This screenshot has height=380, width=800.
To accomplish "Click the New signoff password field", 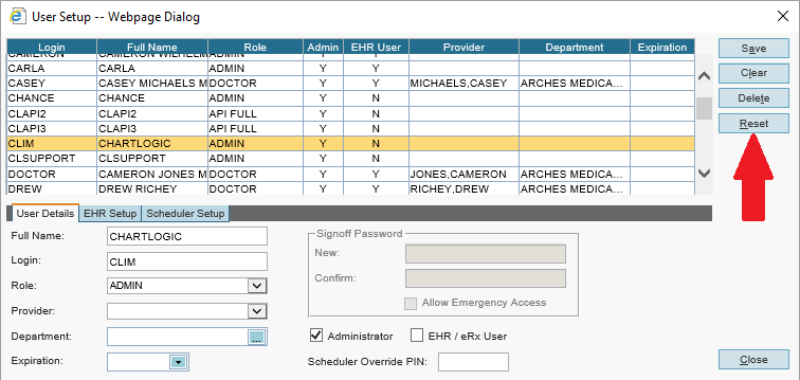I will [x=485, y=254].
